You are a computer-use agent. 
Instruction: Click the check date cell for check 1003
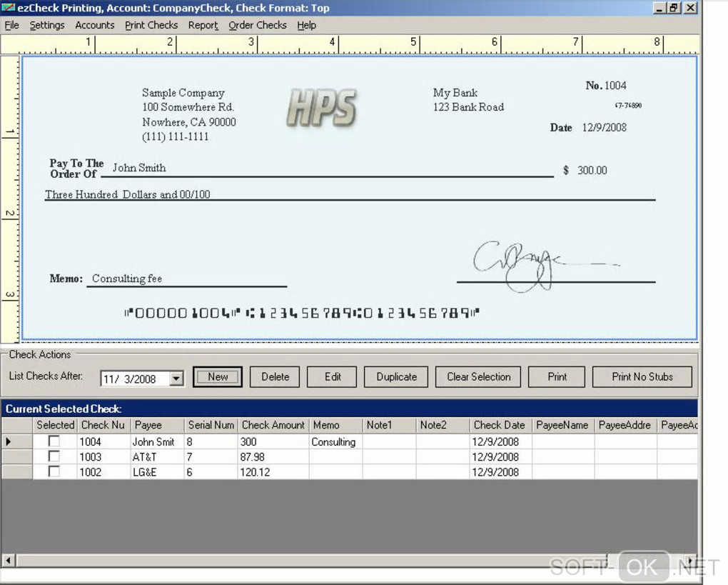coord(501,456)
